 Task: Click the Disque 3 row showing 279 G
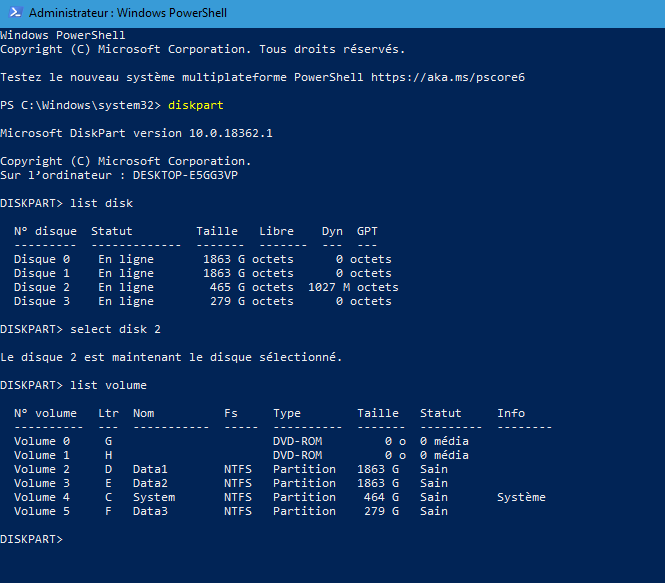[202, 301]
